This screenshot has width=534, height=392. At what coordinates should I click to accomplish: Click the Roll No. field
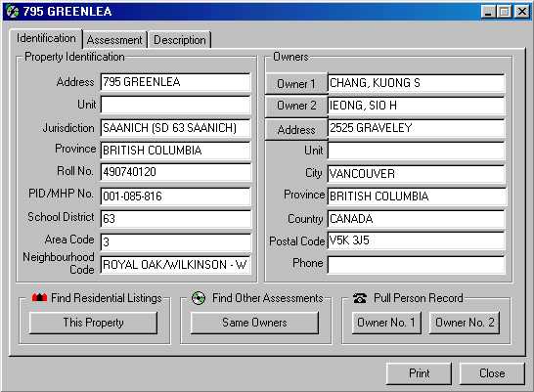[x=176, y=172]
